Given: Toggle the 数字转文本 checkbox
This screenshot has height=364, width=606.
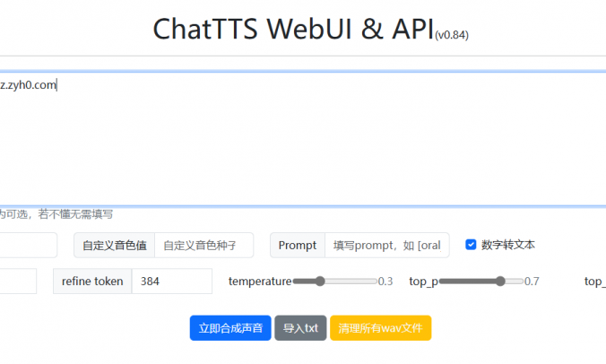Looking at the screenshot, I should 471,245.
